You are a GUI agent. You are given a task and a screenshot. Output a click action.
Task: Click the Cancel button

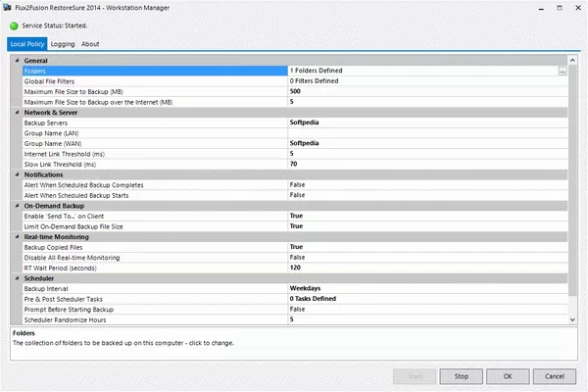tap(555, 376)
